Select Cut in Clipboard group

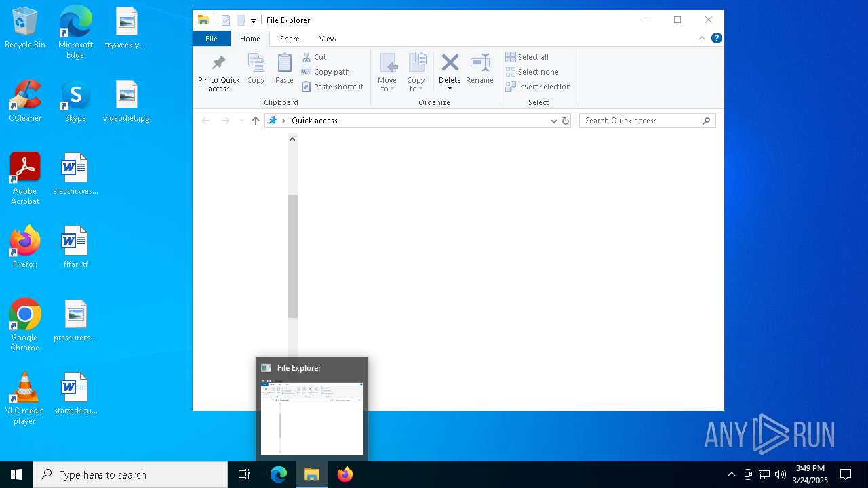pyautogui.click(x=314, y=57)
